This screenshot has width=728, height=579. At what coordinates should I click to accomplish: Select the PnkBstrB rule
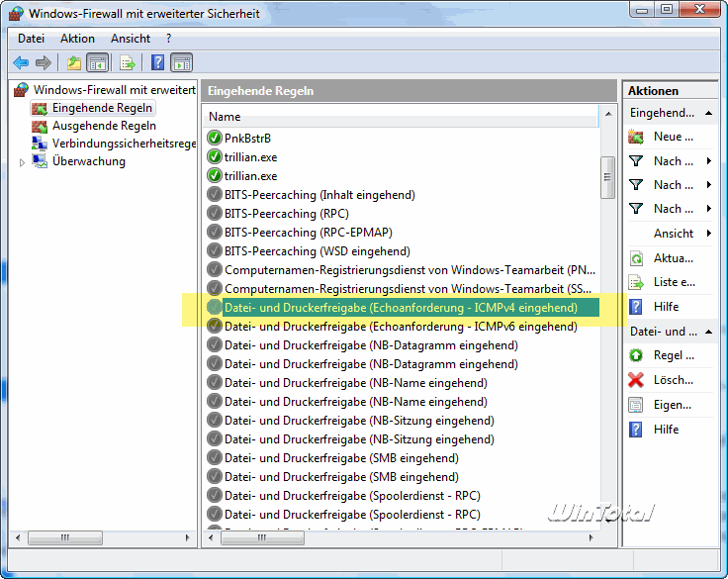[247, 138]
